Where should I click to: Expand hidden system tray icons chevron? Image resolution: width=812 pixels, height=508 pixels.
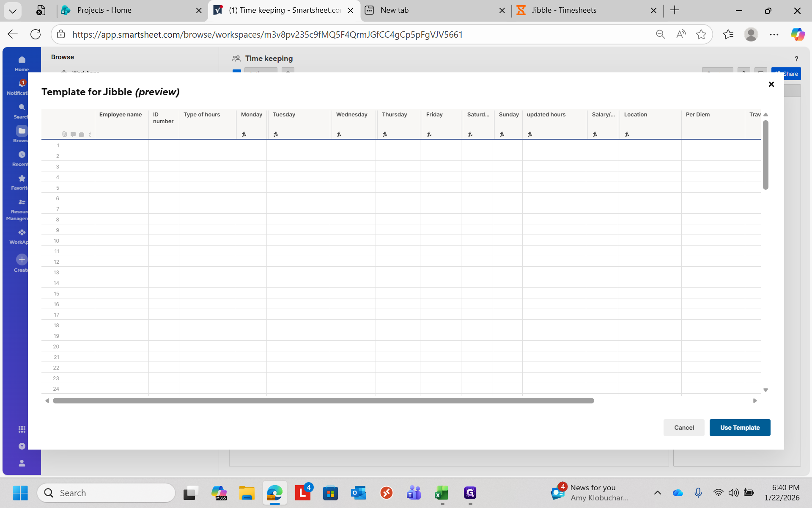tap(657, 492)
